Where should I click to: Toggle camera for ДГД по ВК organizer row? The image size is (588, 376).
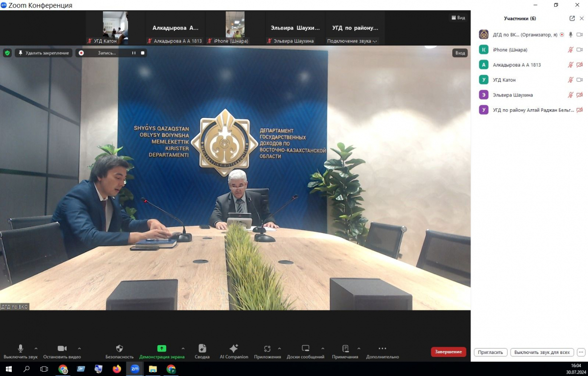point(579,35)
